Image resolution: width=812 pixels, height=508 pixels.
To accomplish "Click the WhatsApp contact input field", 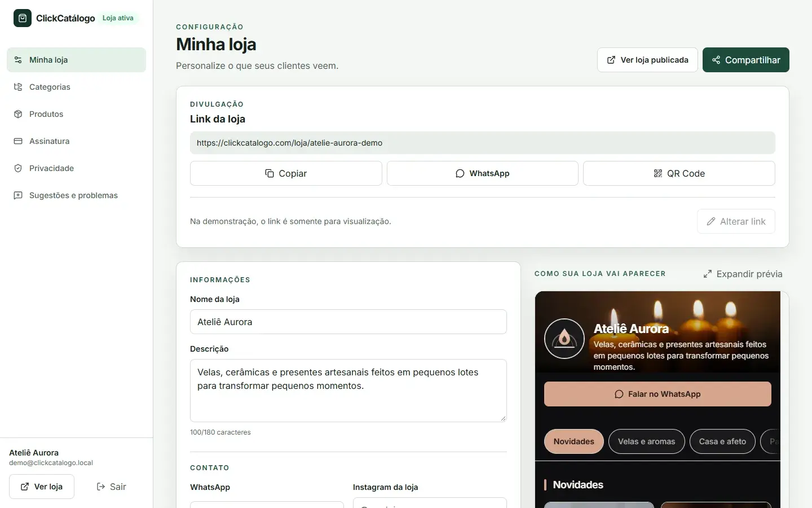I will tap(267, 504).
